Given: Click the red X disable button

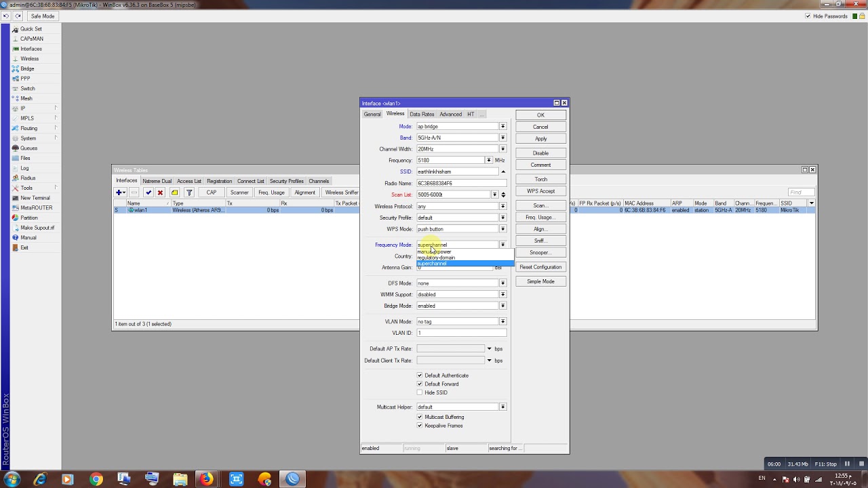Looking at the screenshot, I should (x=160, y=192).
